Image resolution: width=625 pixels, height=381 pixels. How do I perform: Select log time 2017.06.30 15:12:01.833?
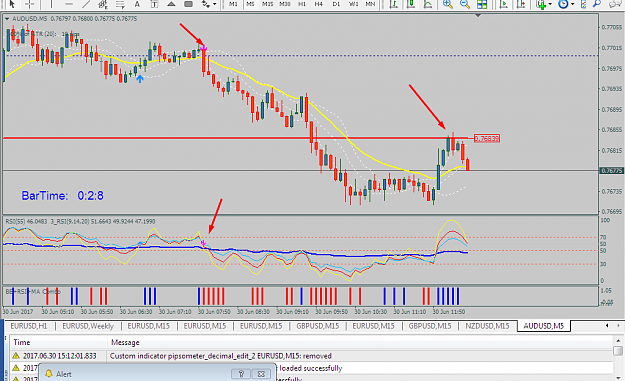(x=60, y=356)
